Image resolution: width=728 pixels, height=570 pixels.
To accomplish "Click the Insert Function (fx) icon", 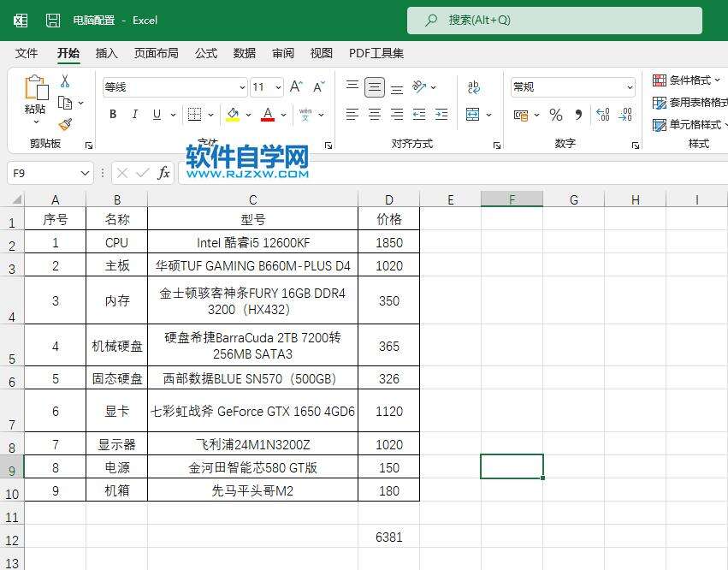I will pos(163,173).
